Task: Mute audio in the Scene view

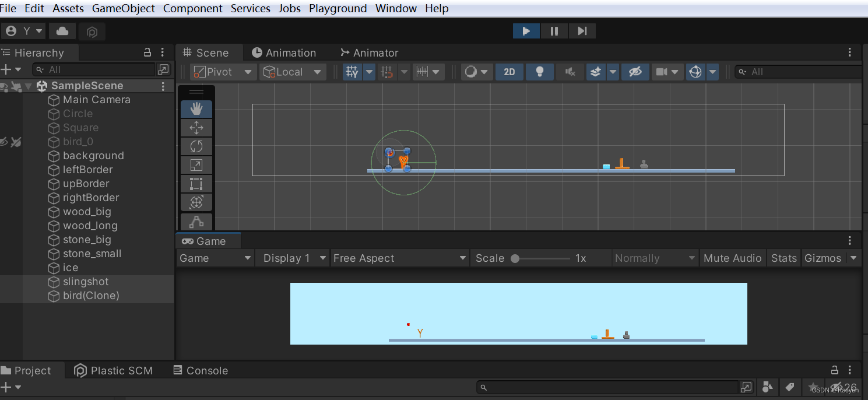Action: pos(570,71)
